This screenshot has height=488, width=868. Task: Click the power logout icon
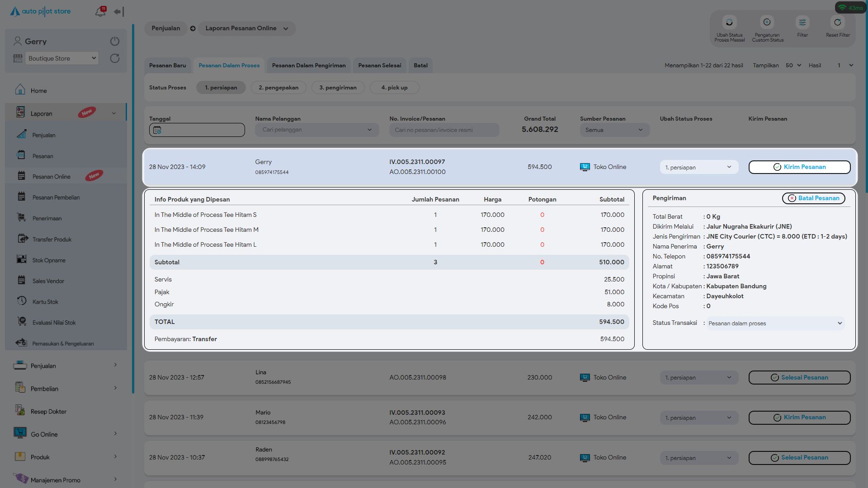pyautogui.click(x=115, y=41)
